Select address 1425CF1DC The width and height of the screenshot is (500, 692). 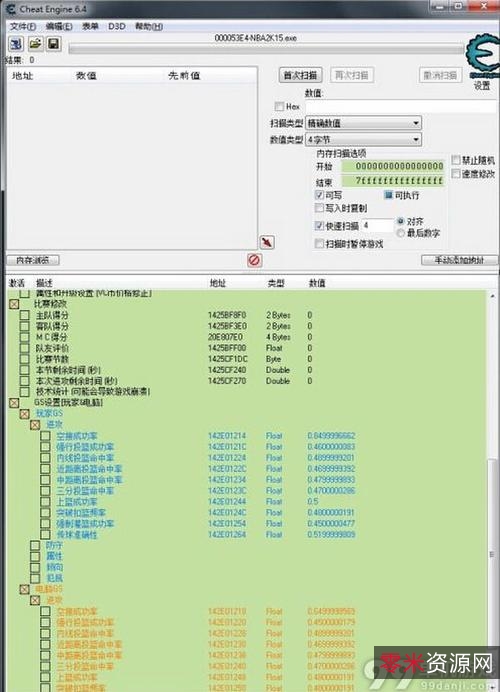click(228, 359)
